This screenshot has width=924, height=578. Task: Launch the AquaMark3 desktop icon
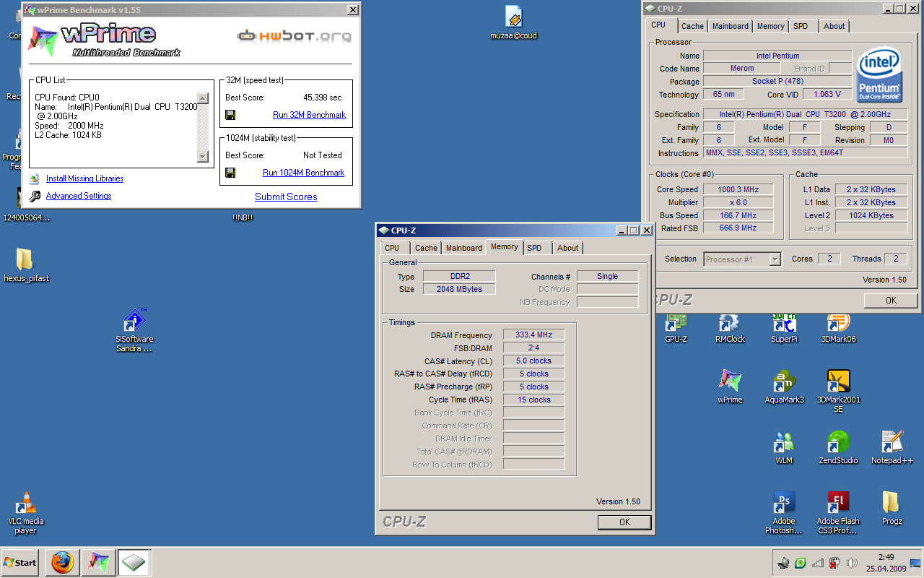click(x=784, y=387)
